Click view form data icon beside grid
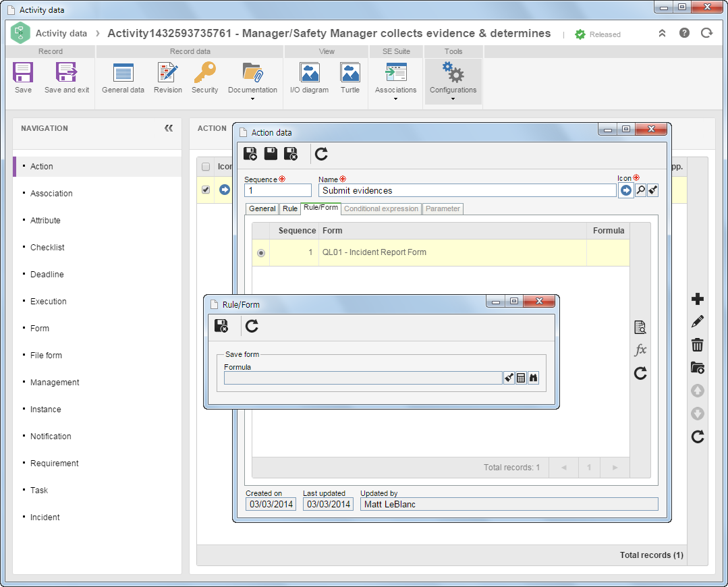 click(x=640, y=327)
